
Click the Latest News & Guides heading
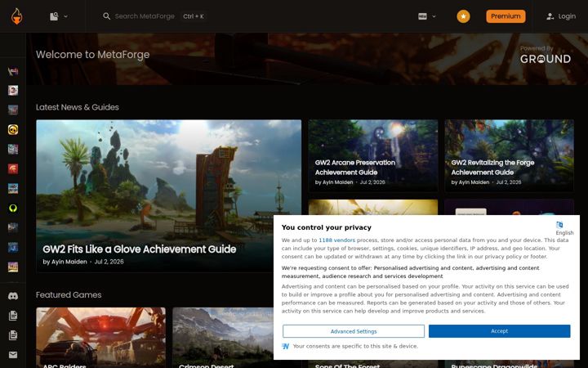(78, 107)
